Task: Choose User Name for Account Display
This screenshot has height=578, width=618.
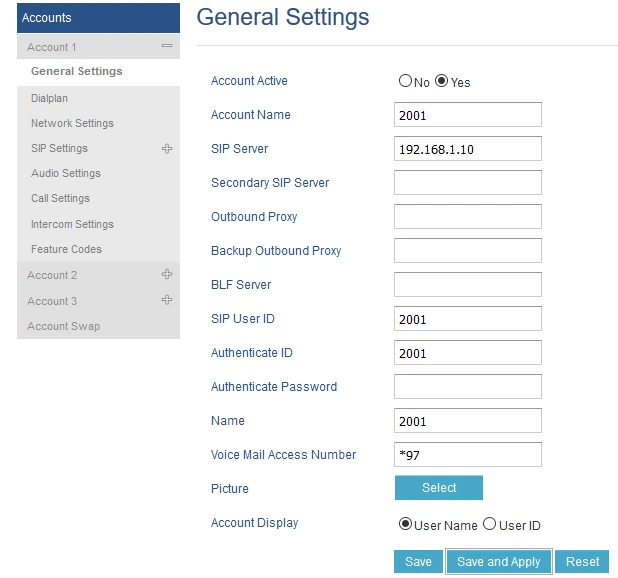Action: click(x=405, y=524)
